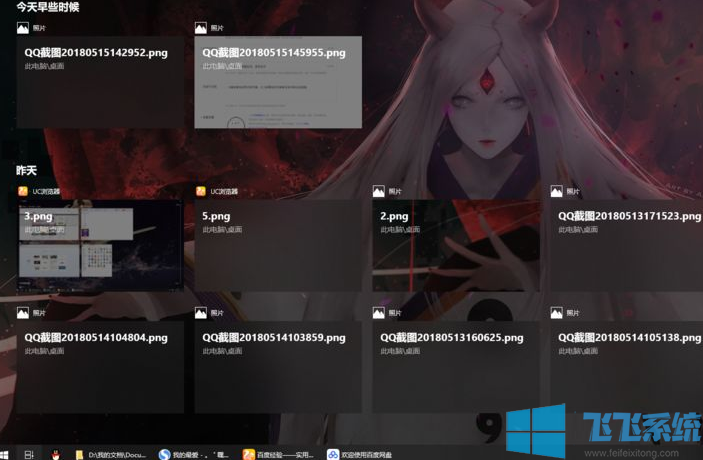The width and height of the screenshot is (703, 460).
Task: Open the QQ截图20180515145955.png timeline card
Action: pos(278,82)
